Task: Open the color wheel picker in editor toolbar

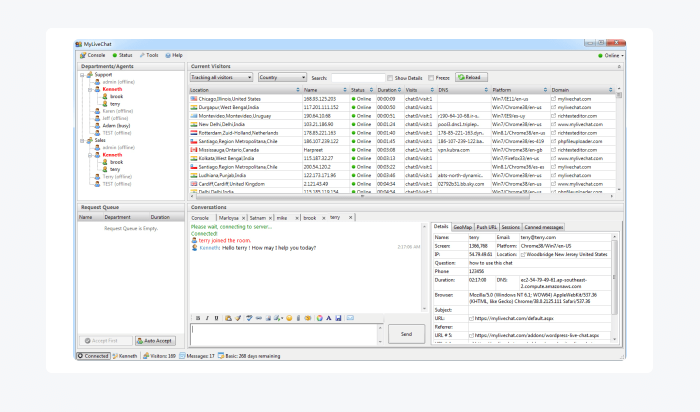Action: (319, 318)
